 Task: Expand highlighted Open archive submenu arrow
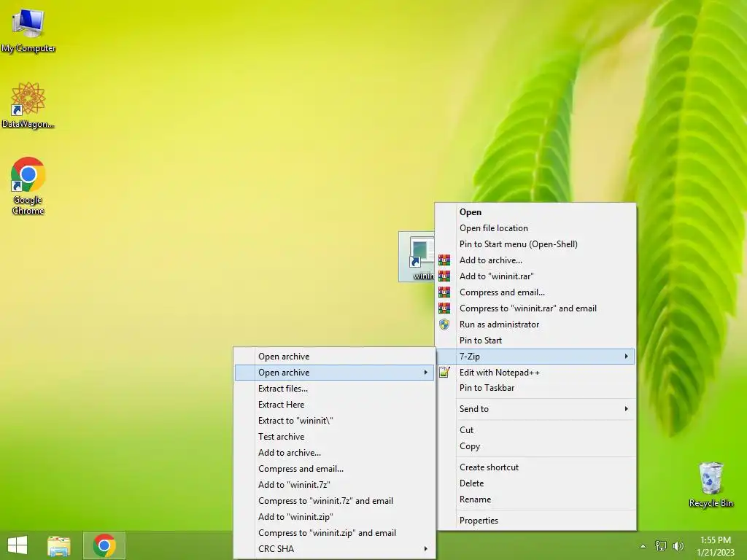pos(426,373)
